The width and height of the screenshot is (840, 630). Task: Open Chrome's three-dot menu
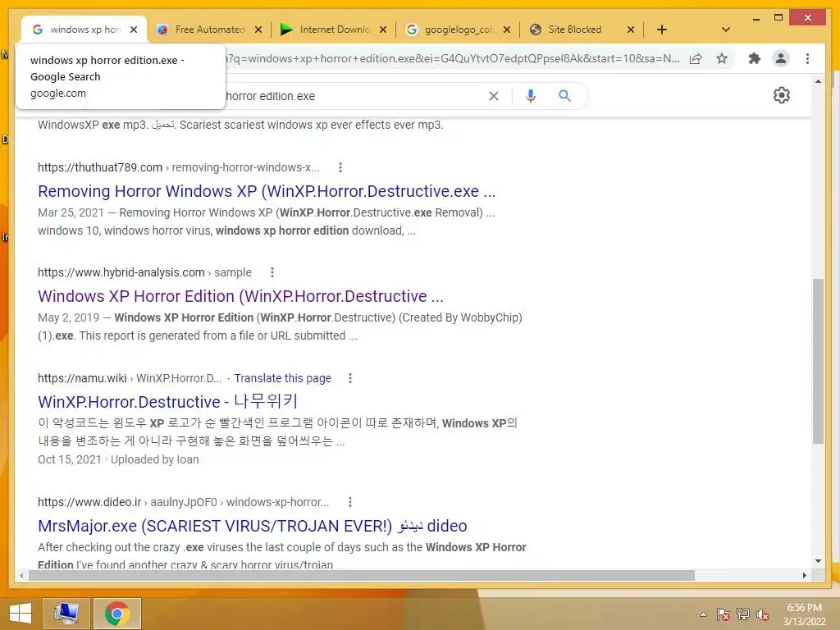point(807,58)
